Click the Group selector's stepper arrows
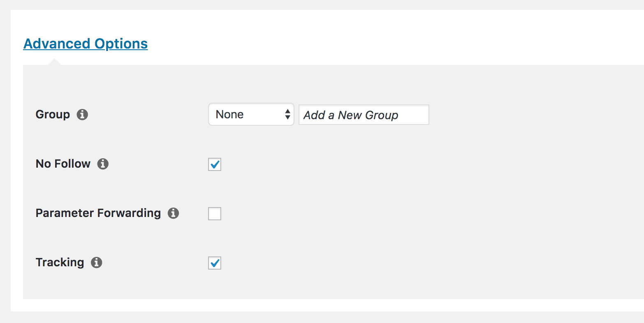Viewport: 644px width, 323px height. (287, 114)
